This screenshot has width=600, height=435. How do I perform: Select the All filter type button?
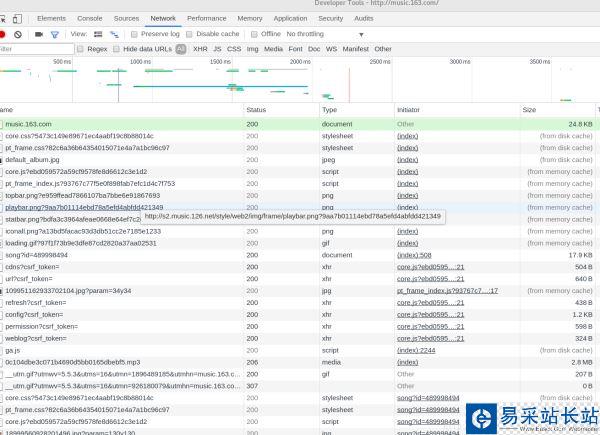tap(181, 49)
